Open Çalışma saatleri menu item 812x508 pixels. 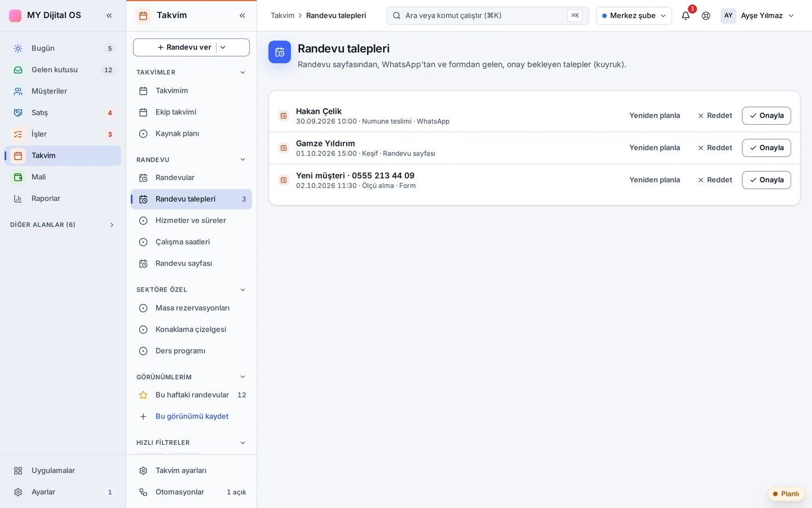click(191, 242)
